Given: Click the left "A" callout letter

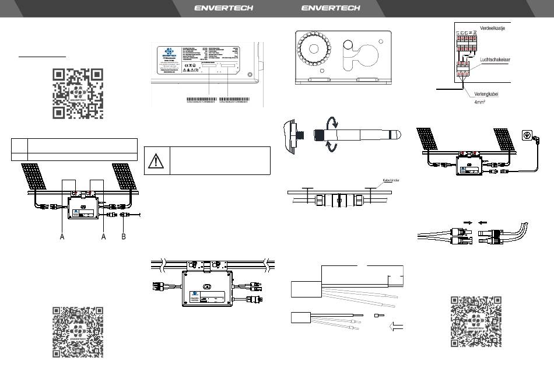Looking at the screenshot, I should [x=62, y=236].
